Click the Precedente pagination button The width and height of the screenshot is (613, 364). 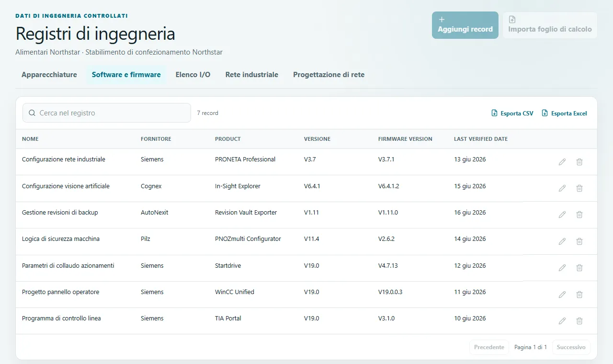489,347
